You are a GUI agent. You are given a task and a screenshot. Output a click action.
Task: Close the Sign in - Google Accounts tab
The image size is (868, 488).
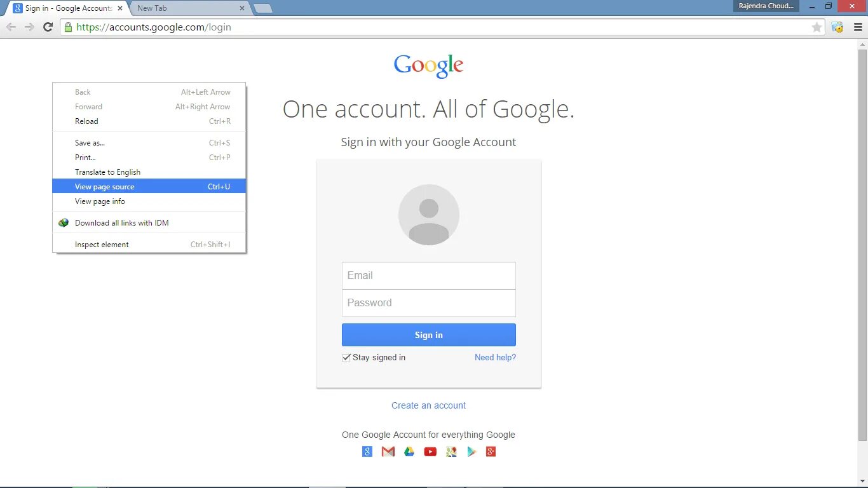click(x=120, y=8)
